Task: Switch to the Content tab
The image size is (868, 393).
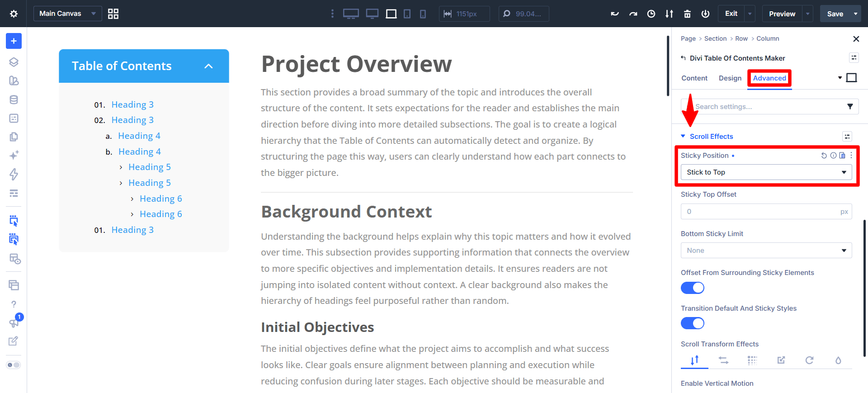Action: click(694, 78)
